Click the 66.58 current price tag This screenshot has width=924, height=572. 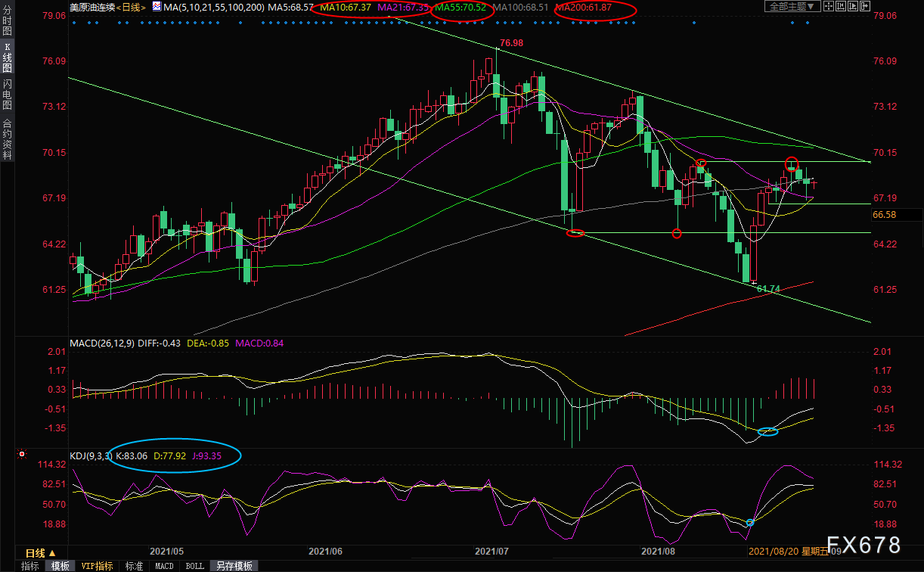pos(885,215)
